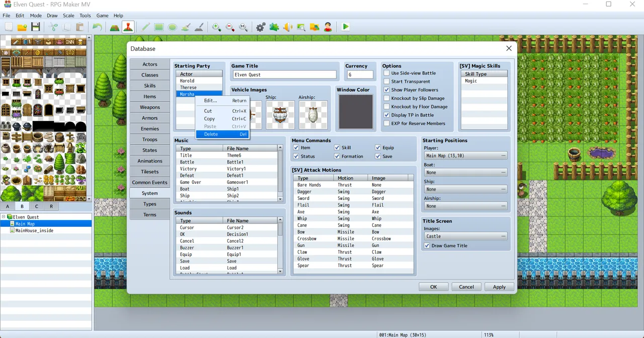Screen dimensions: 644x338
Task: Open the Tools menu
Action: pyautogui.click(x=85, y=16)
